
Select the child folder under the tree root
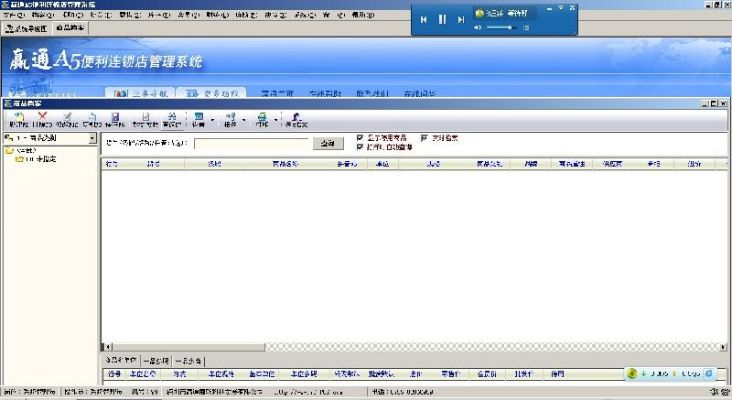tap(35, 159)
